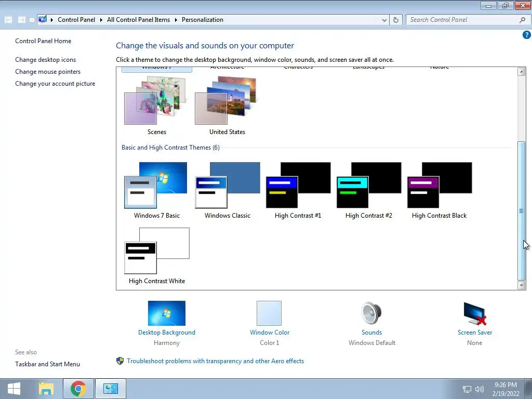The height and width of the screenshot is (399, 532).
Task: Pick the High Contrast White theme
Action: [x=157, y=251]
